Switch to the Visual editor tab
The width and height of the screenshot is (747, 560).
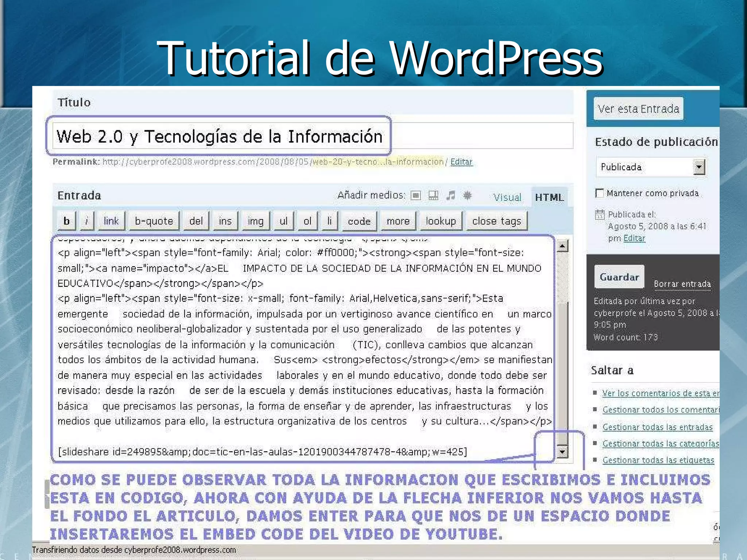pos(507,197)
